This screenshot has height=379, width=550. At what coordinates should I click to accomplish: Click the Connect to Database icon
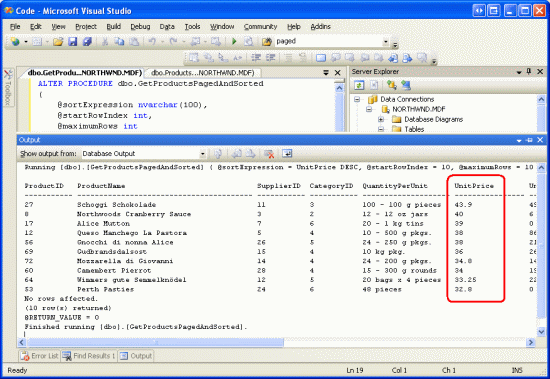(x=391, y=85)
